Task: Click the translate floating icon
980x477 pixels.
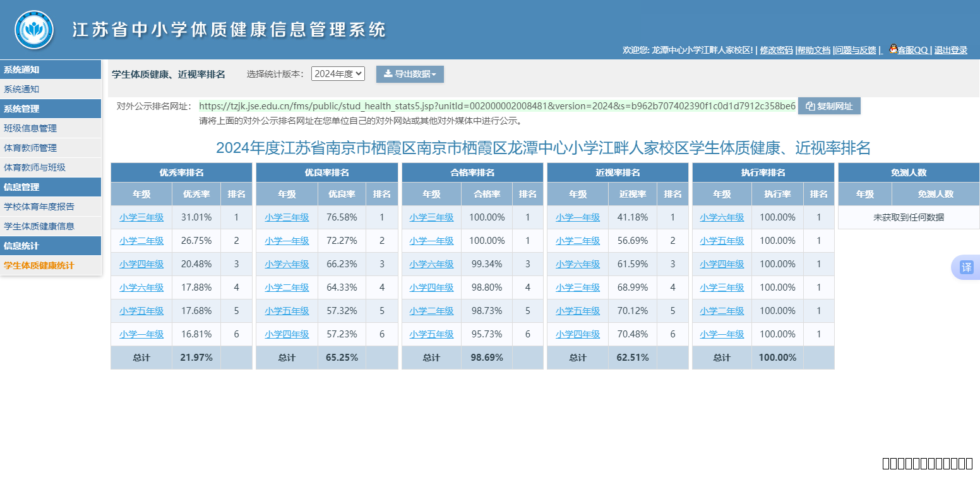Action: pyautogui.click(x=967, y=267)
